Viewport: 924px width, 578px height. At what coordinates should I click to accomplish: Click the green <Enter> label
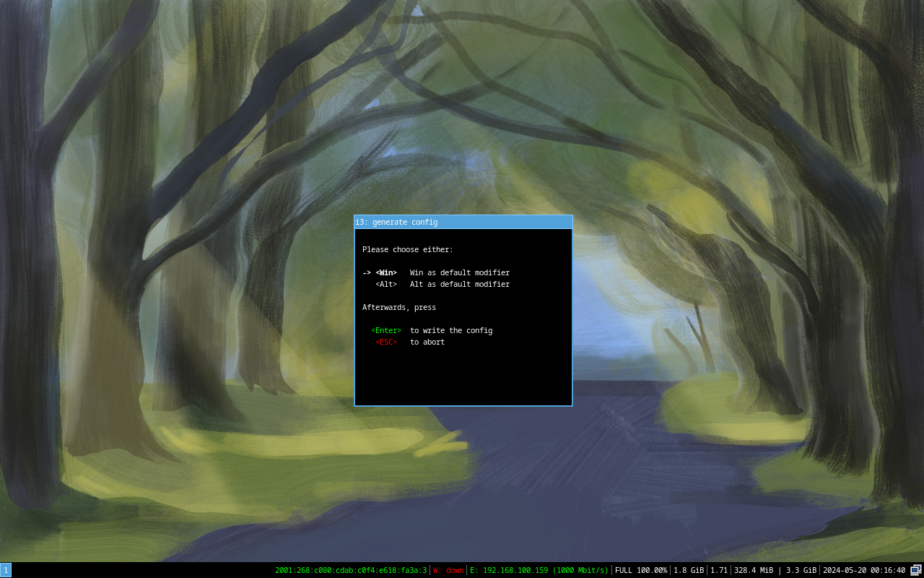386,331
